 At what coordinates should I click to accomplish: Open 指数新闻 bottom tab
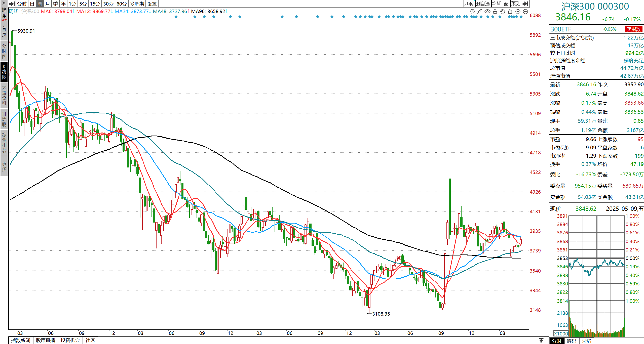pos(21,340)
